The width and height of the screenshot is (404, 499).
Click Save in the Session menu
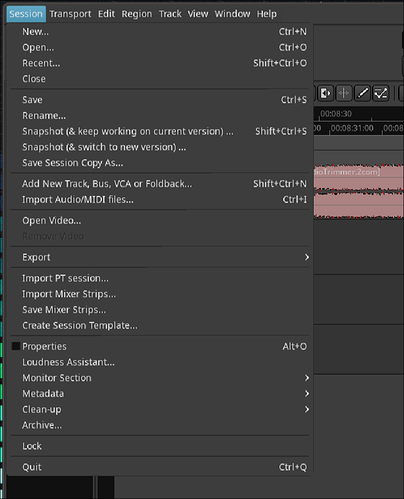coord(160,100)
